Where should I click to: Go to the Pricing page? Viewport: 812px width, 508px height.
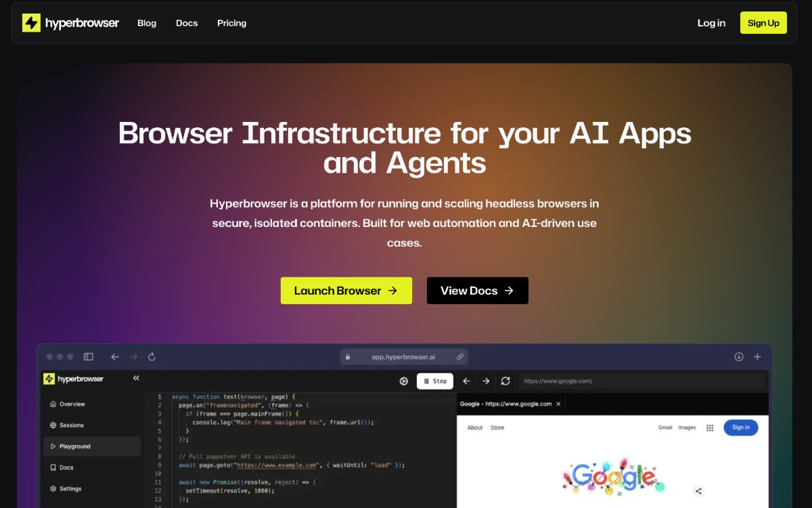pos(231,23)
